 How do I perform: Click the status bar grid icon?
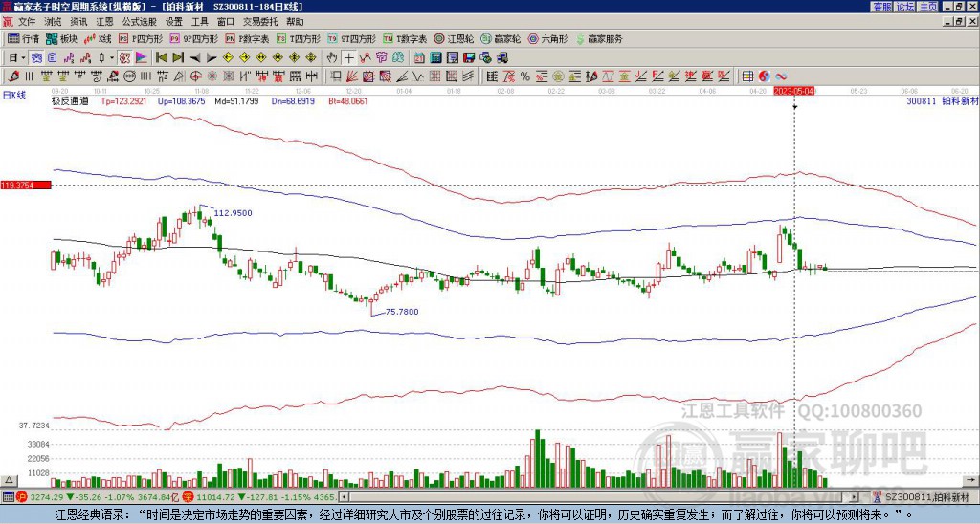point(8,497)
